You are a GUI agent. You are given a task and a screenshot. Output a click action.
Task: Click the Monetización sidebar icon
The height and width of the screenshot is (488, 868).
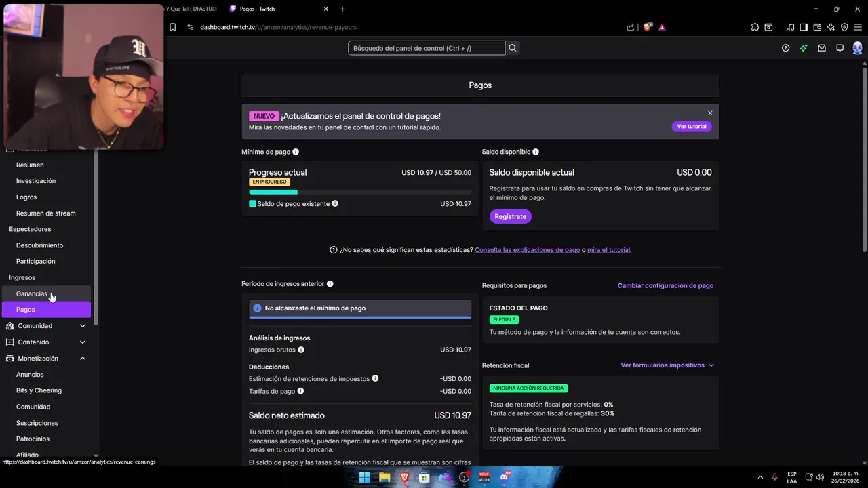click(x=10, y=359)
